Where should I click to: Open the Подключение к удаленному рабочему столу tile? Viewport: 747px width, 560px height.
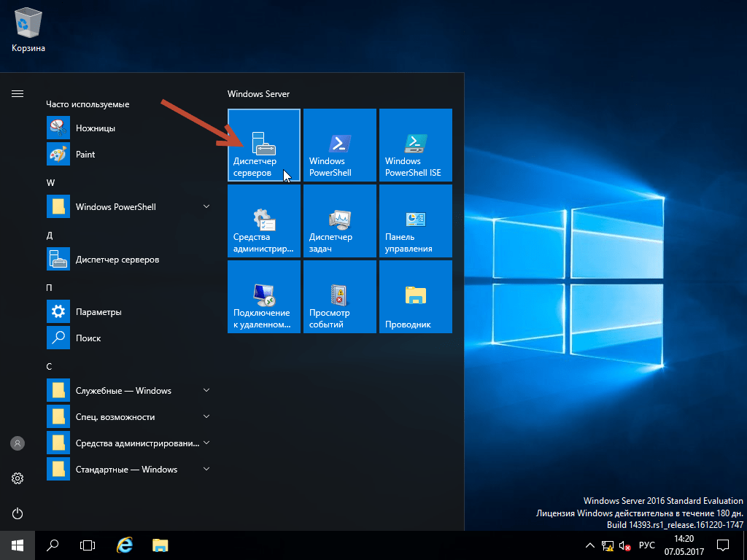tap(263, 297)
